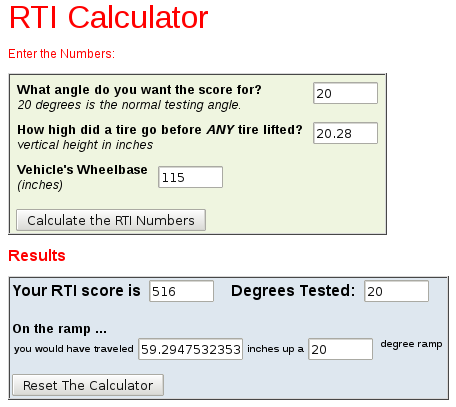This screenshot has width=456, height=407.
Task: Click the '20 degrees is the normal testing angle' hint
Action: pos(129,105)
